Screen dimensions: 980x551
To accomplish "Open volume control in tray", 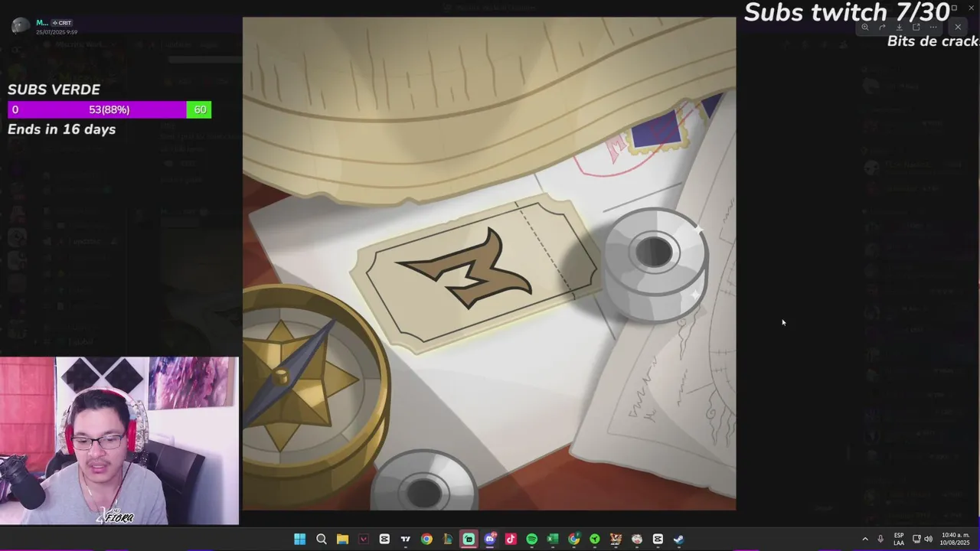I will coord(929,540).
